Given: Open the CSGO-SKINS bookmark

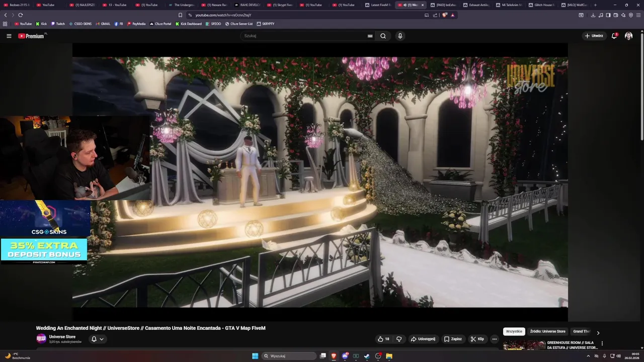Looking at the screenshot, I should tap(80, 24).
